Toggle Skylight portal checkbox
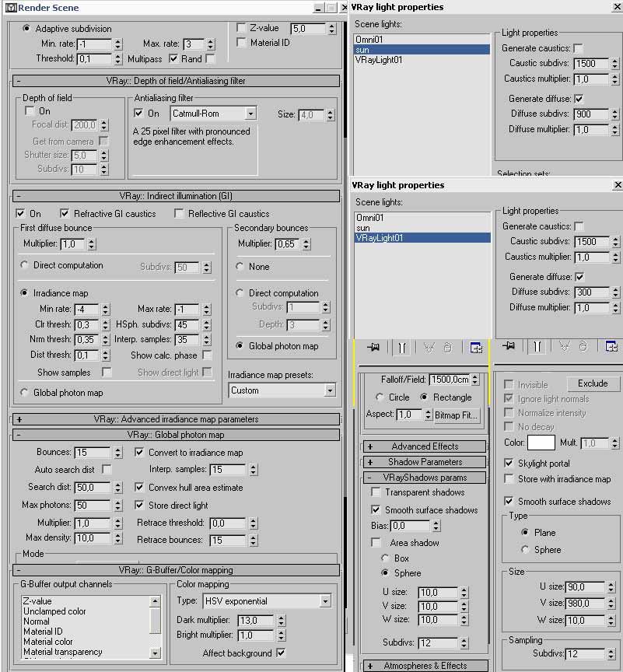Image resolution: width=623 pixels, height=672 pixels. tap(509, 464)
